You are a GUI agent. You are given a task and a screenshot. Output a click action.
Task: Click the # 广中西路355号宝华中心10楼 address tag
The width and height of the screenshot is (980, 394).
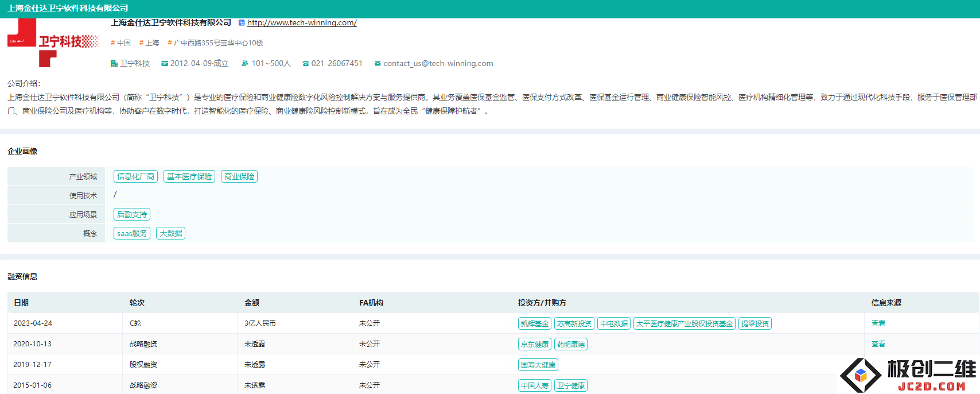pyautogui.click(x=215, y=43)
